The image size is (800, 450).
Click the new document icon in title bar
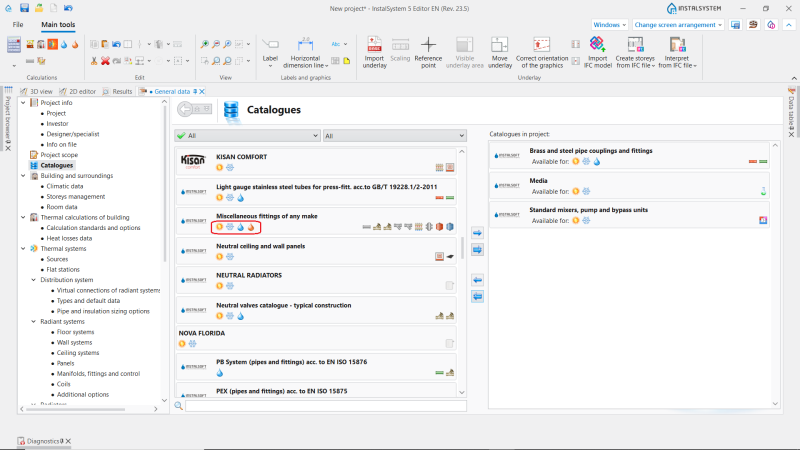[x=54, y=8]
